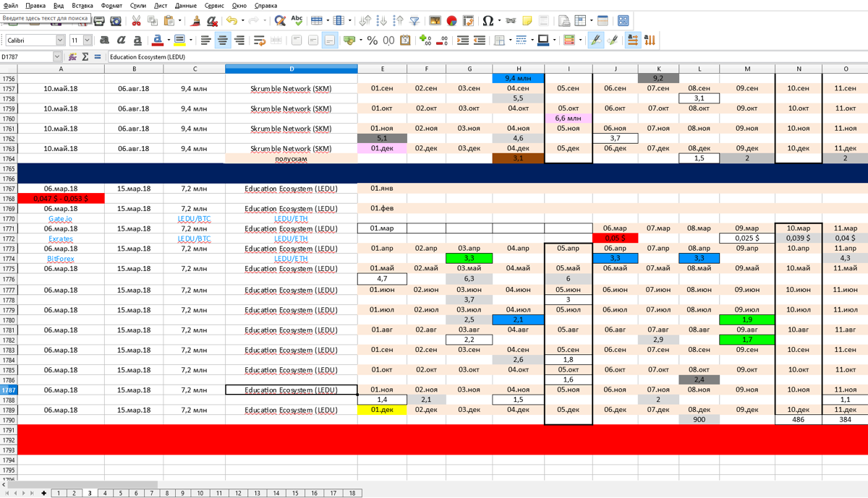Apply Underline formatting icon
Image resolution: width=868 pixels, height=498 pixels.
coord(137,40)
